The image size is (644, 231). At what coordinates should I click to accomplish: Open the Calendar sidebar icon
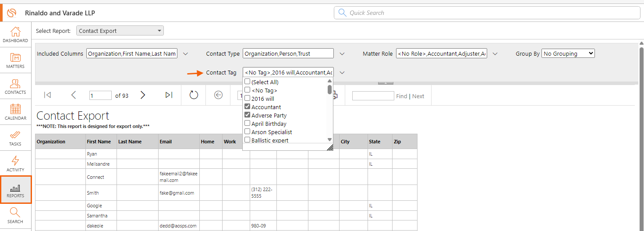(x=15, y=112)
